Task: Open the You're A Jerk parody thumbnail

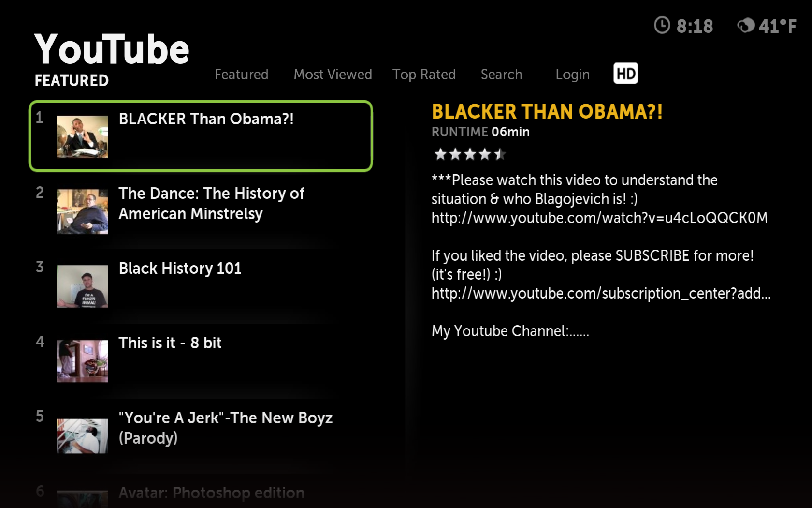Action: (82, 436)
